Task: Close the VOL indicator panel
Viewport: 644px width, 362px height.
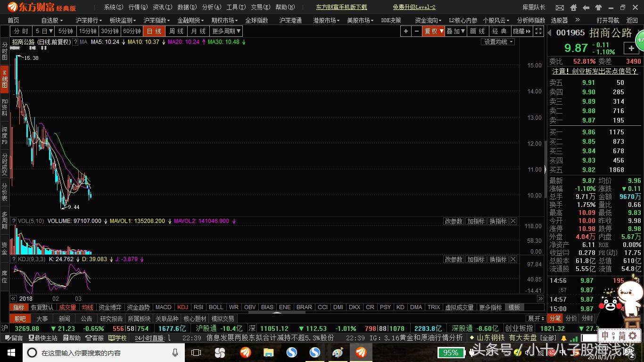Action: click(513, 221)
